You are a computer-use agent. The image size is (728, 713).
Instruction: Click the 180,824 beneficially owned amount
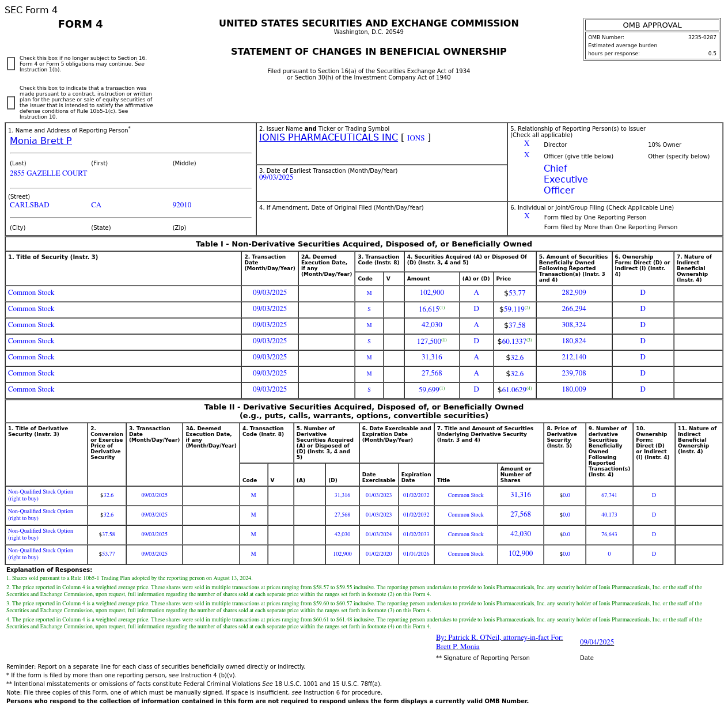(x=574, y=341)
